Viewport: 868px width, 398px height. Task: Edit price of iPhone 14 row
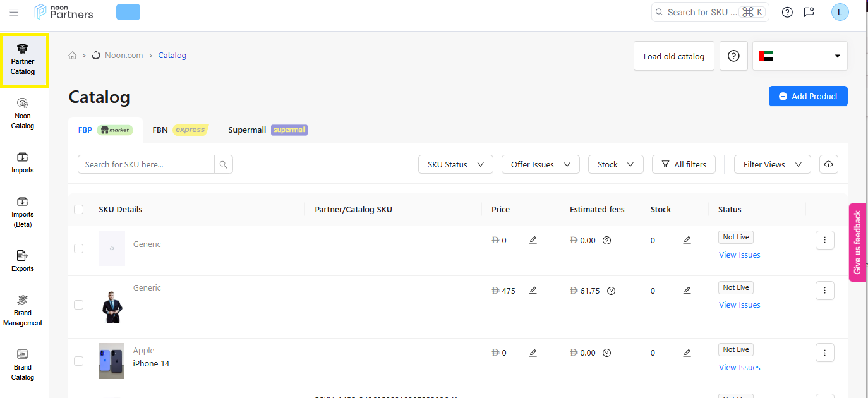(533, 353)
